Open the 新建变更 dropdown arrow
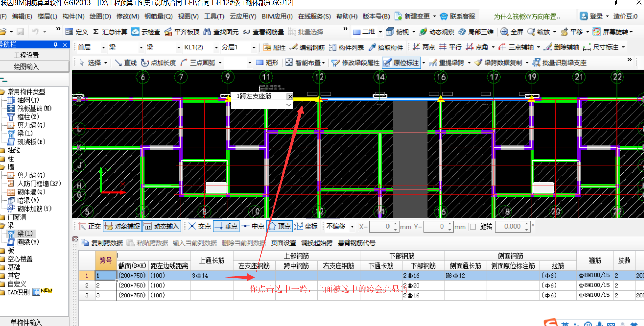644x326 pixels. point(434,16)
